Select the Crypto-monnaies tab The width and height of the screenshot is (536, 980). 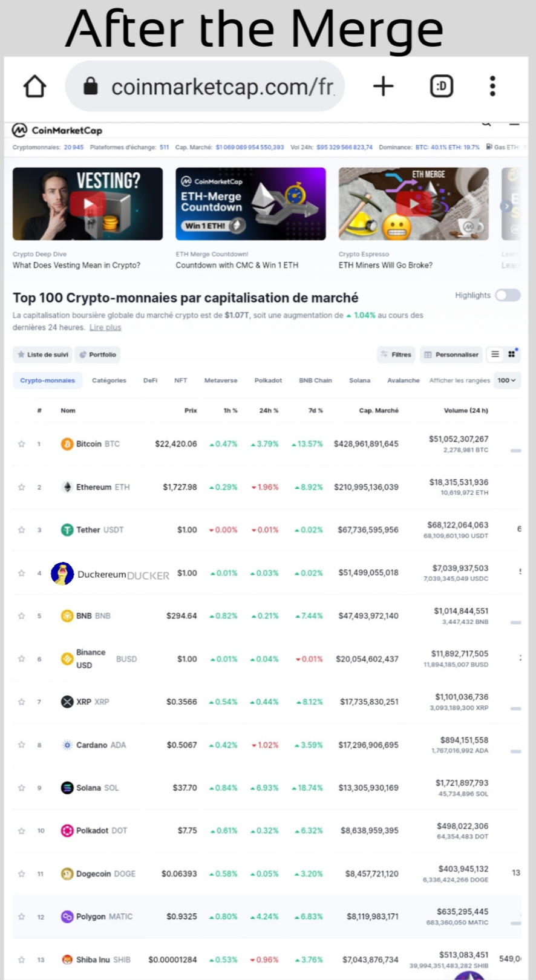(x=48, y=381)
